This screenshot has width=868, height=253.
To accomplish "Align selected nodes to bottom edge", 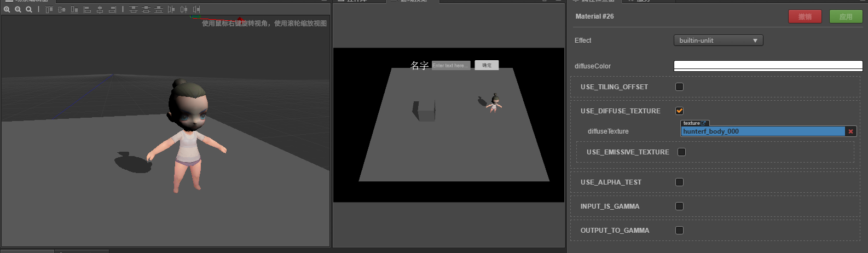I will click(74, 9).
